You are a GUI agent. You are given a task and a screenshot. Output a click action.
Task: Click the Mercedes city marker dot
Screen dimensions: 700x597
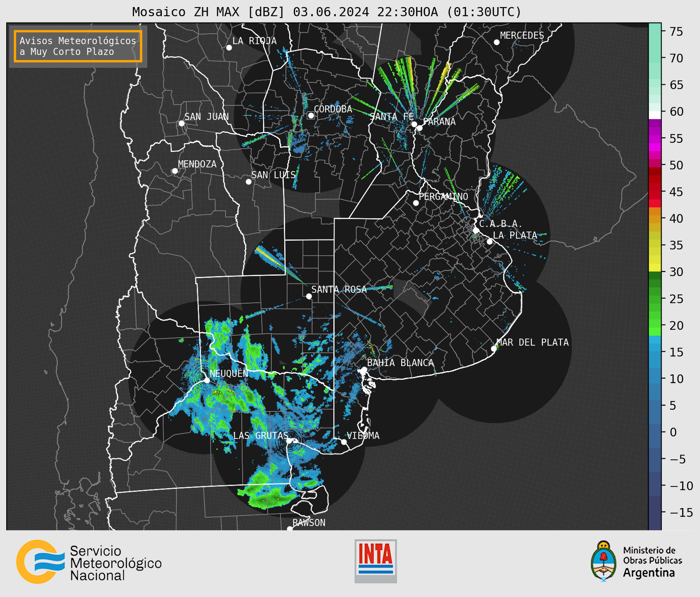point(497,42)
